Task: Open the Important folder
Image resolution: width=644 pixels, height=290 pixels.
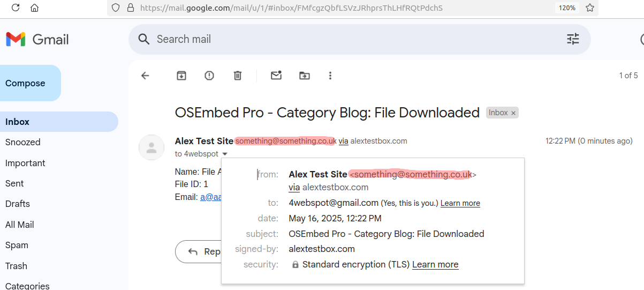Action: (x=25, y=163)
